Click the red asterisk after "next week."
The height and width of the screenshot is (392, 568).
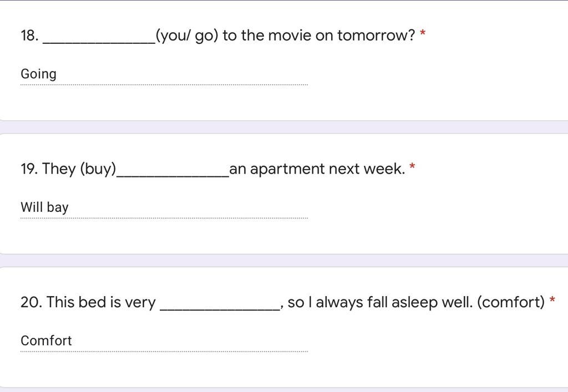412,166
